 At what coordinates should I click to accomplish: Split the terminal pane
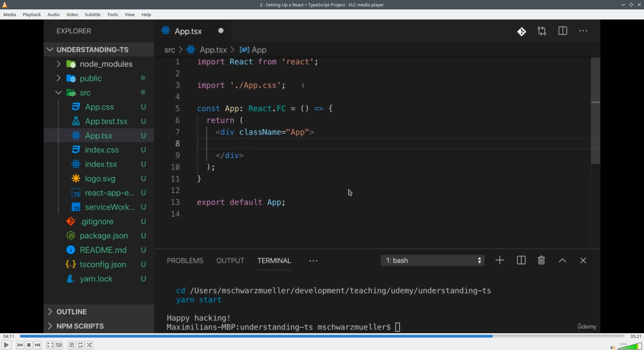tap(521, 260)
